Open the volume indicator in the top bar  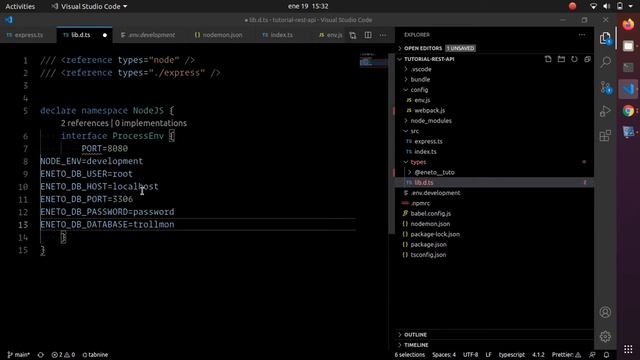pyautogui.click(x=607, y=6)
